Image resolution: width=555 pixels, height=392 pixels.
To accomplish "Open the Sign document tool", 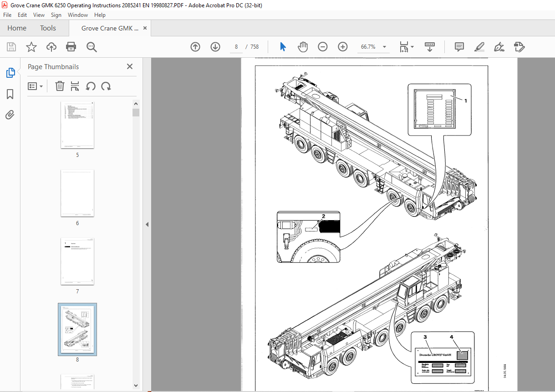I will [x=499, y=47].
